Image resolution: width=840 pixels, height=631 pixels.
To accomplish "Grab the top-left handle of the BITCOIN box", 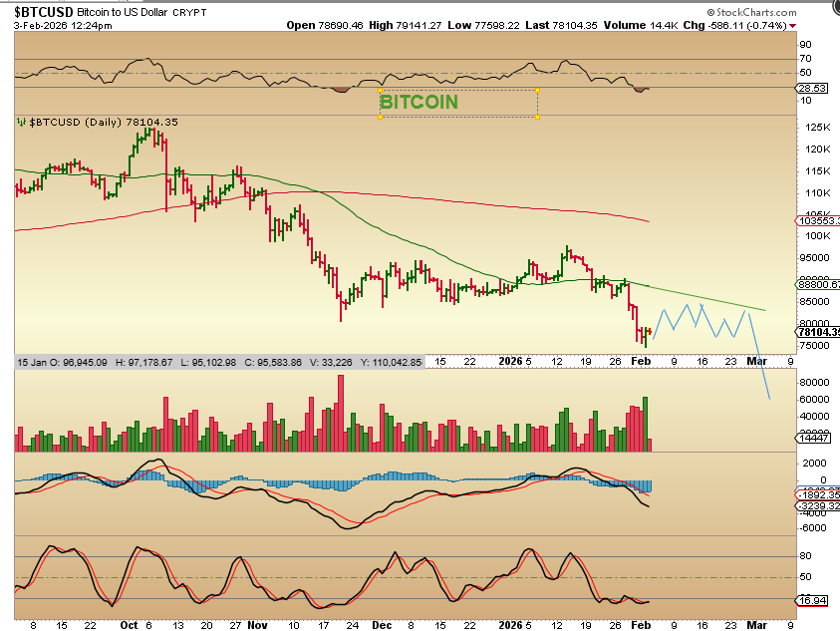I will (x=380, y=90).
